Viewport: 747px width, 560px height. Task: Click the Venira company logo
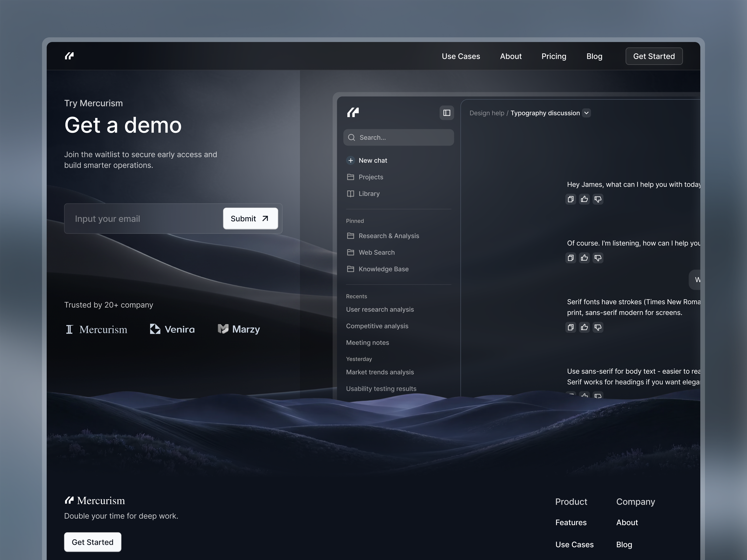(x=172, y=329)
